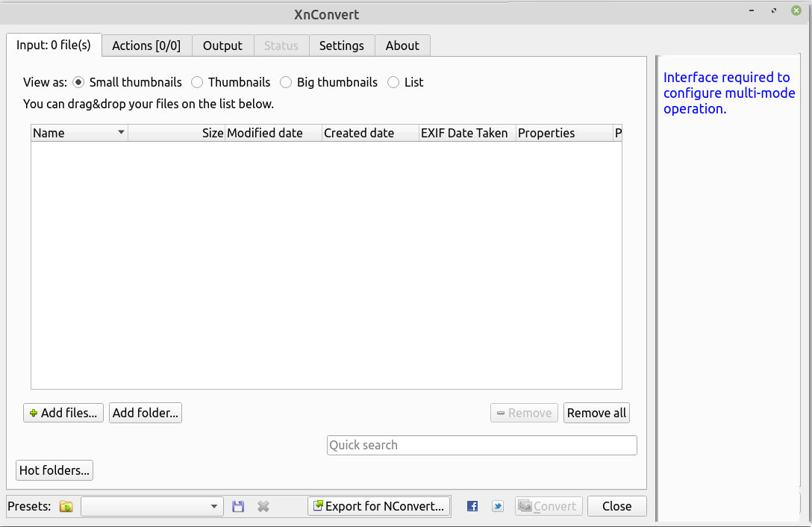Screen dimensions: 812x527
Task: Sort by EXIF Date Taken column
Action: [x=467, y=133]
